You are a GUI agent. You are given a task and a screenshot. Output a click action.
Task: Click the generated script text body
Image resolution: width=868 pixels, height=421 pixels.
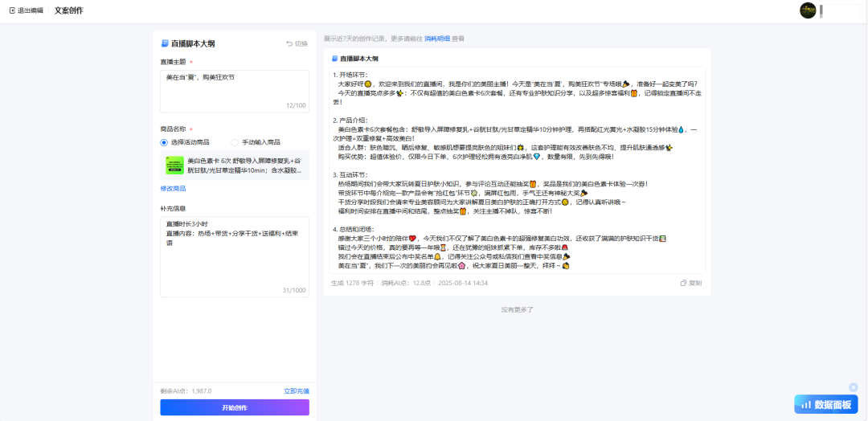pos(514,169)
